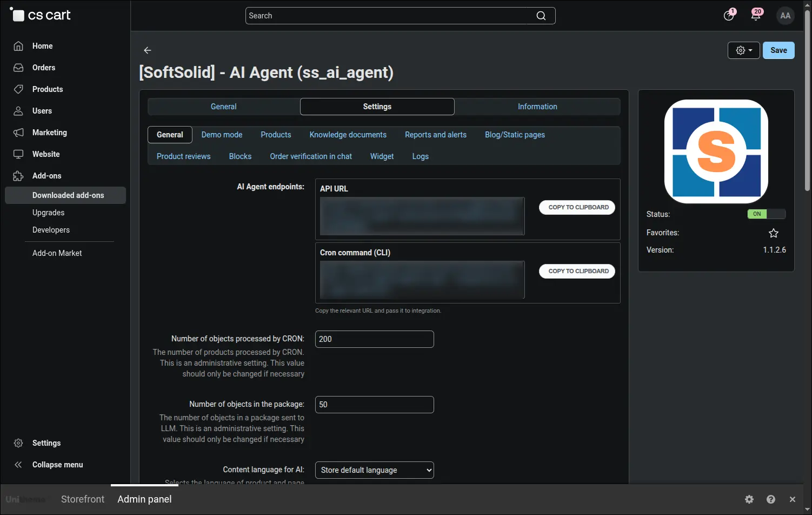Open Upgrades in sidebar
812x515 pixels.
click(x=48, y=213)
